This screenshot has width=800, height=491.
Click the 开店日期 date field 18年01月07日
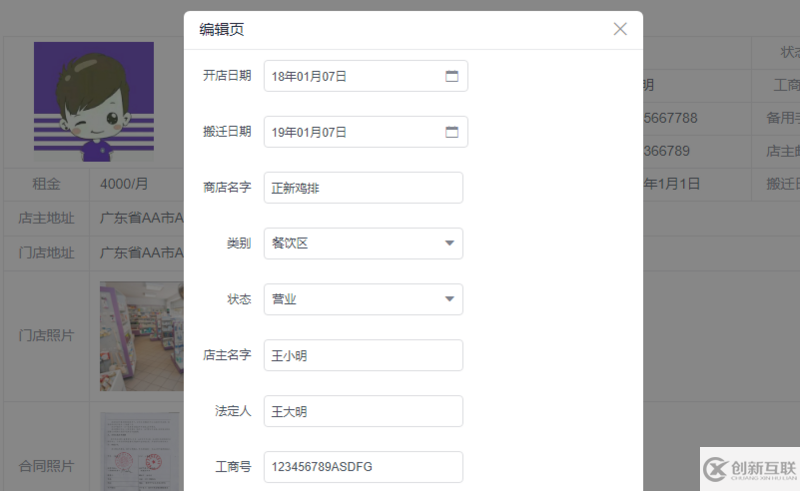point(366,76)
